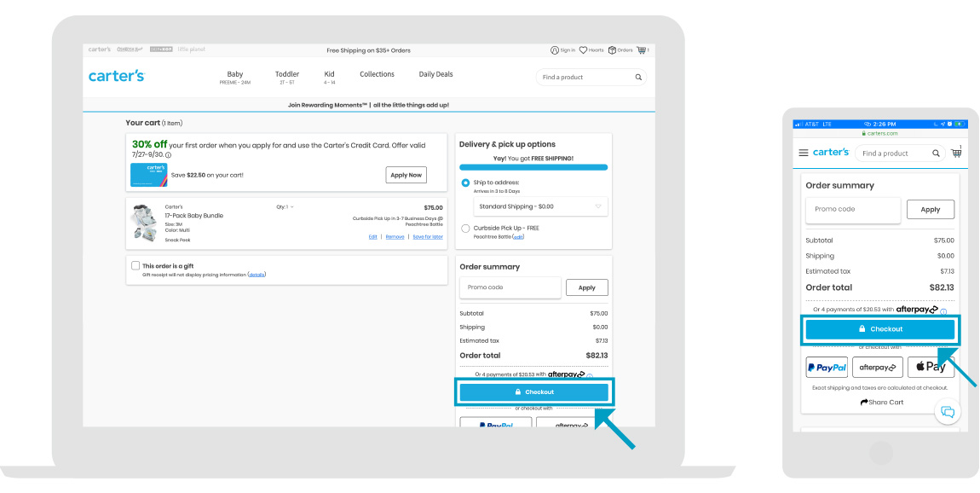Open the mobile cart icon

956,152
